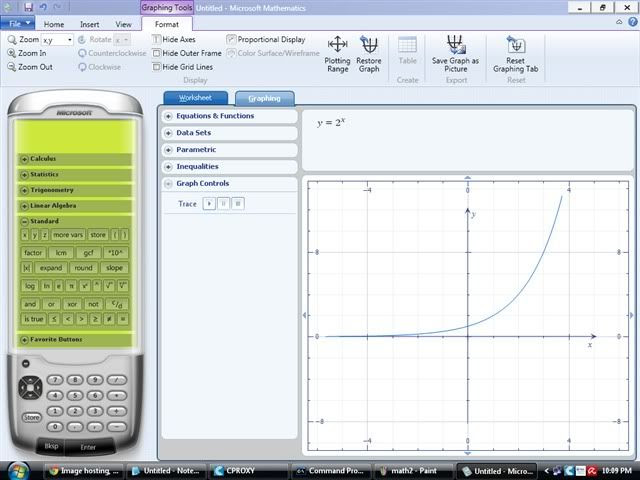Pan graph left with the left arrow
640x480 pixels.
(304, 315)
